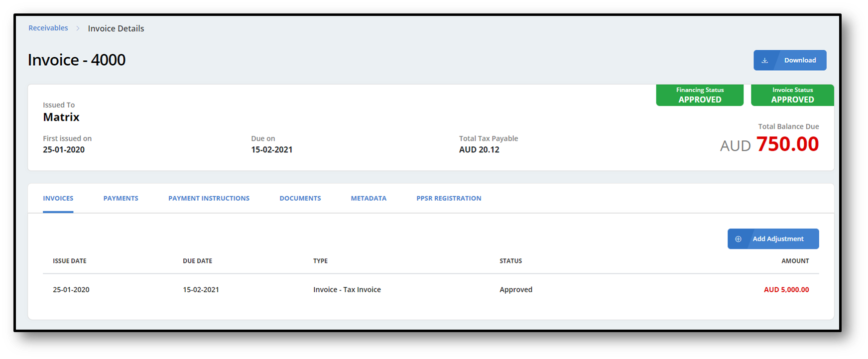This screenshot has width=868, height=359.
Task: Click the AUD 5,000.00 amount cell
Action: point(786,290)
